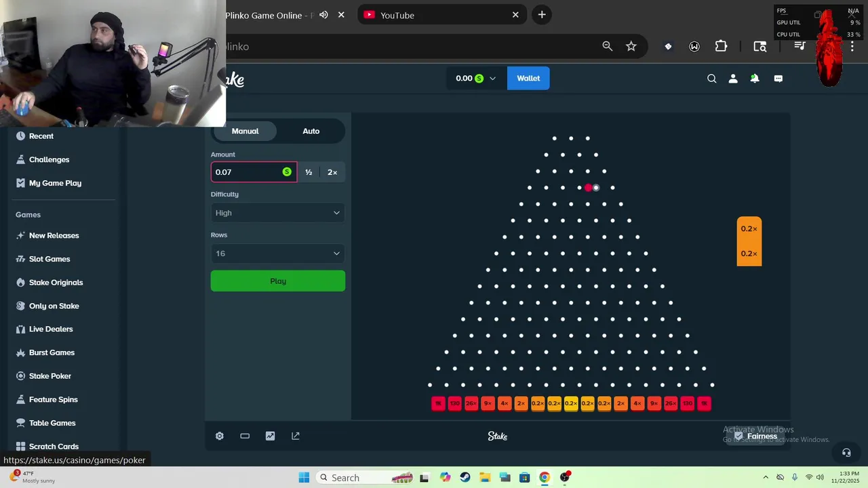Open the Fairness dialog

tap(755, 436)
